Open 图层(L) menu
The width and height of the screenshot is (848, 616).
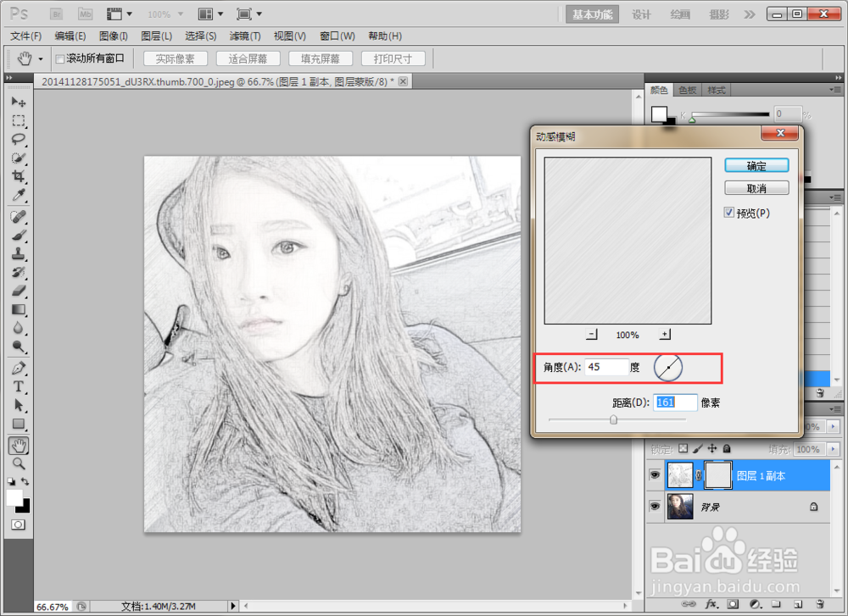156,36
